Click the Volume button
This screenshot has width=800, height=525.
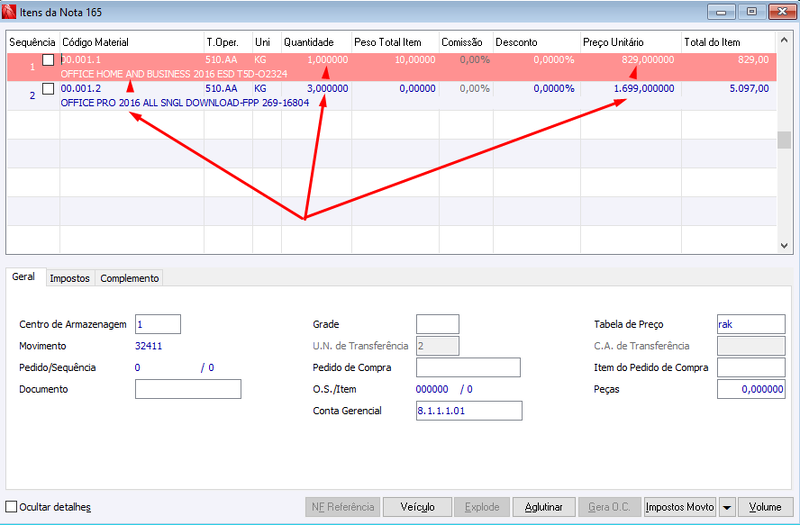pos(765,507)
